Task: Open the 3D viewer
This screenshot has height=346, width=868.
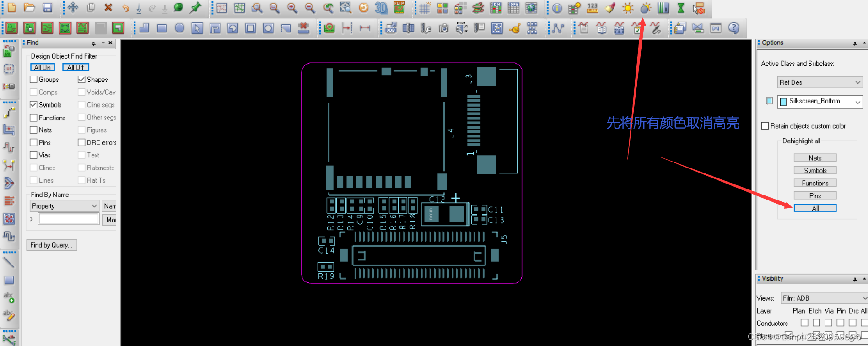Action: [x=381, y=8]
